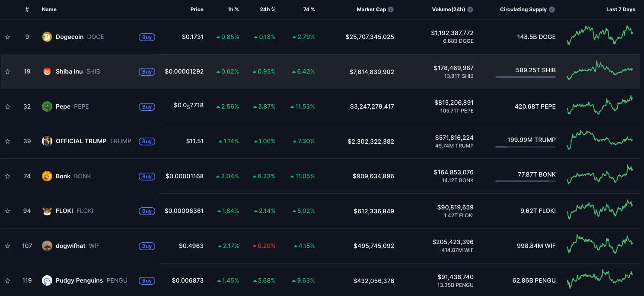Click the Circulating Supply info icon
This screenshot has width=644, height=296.
tap(552, 9)
